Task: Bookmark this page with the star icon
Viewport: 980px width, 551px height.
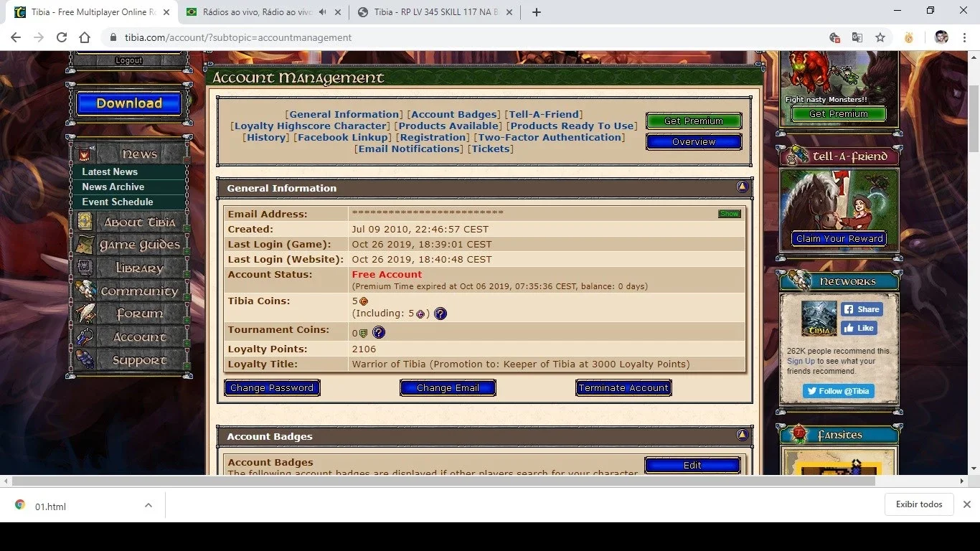Action: [x=880, y=37]
